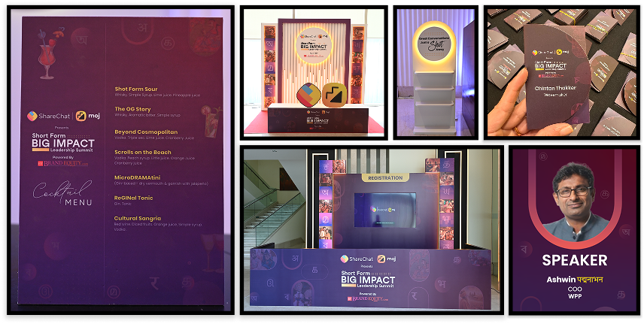Choose the ReGINal Tonic menu item
The width and height of the screenshot is (644, 324).
(x=134, y=198)
